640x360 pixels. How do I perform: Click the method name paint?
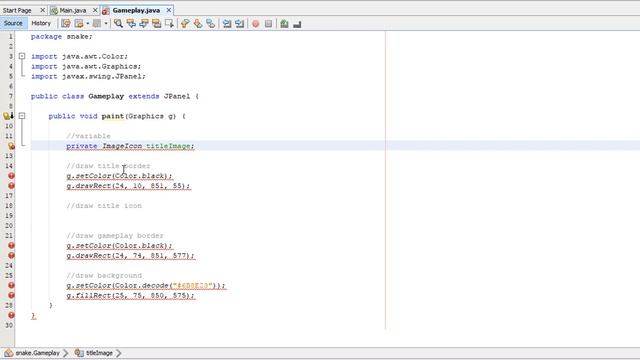pyautogui.click(x=113, y=116)
